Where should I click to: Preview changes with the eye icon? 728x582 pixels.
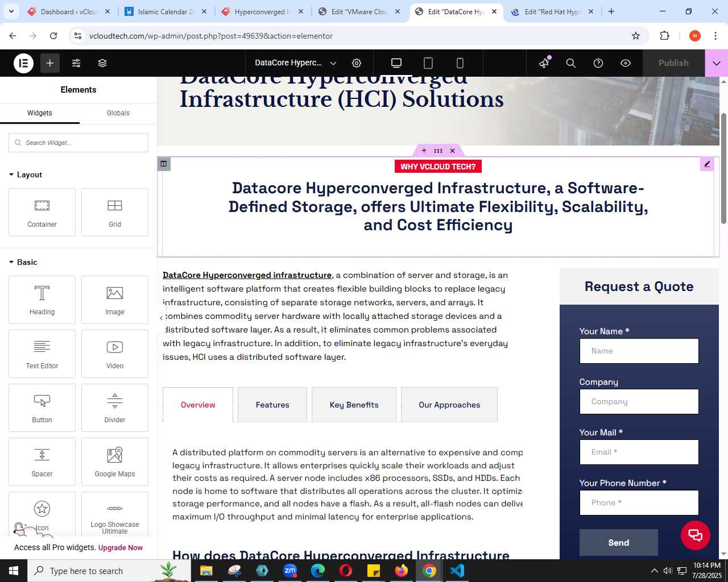[626, 63]
